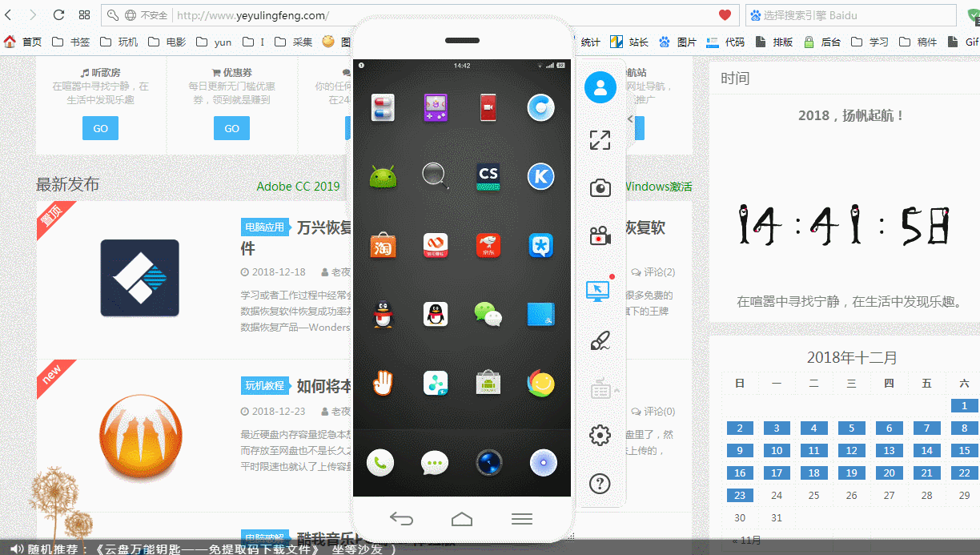The width and height of the screenshot is (980, 555).
Task: Click the Baidu search engine input box
Action: (x=851, y=15)
